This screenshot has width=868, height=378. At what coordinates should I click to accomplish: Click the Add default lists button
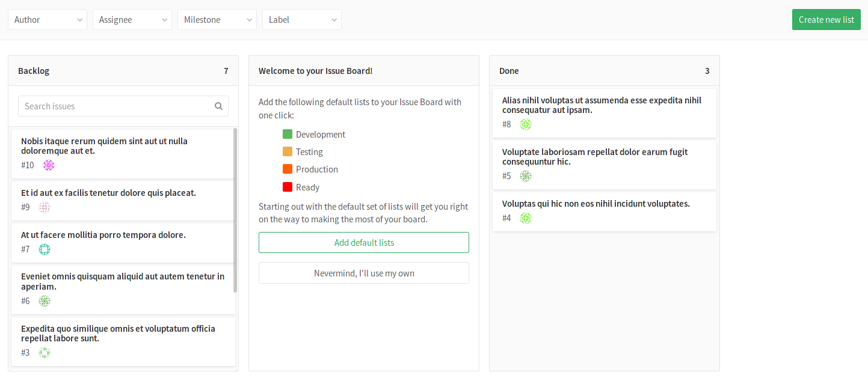(364, 243)
